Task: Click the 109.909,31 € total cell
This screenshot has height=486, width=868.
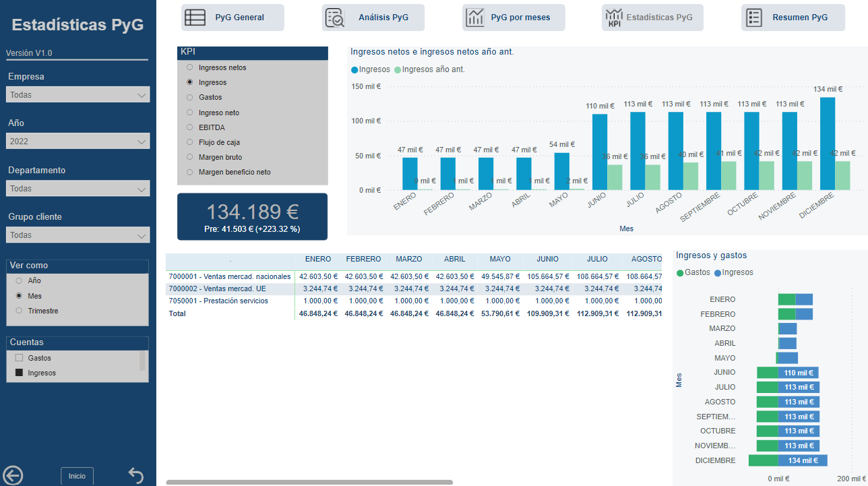Action: (547, 313)
